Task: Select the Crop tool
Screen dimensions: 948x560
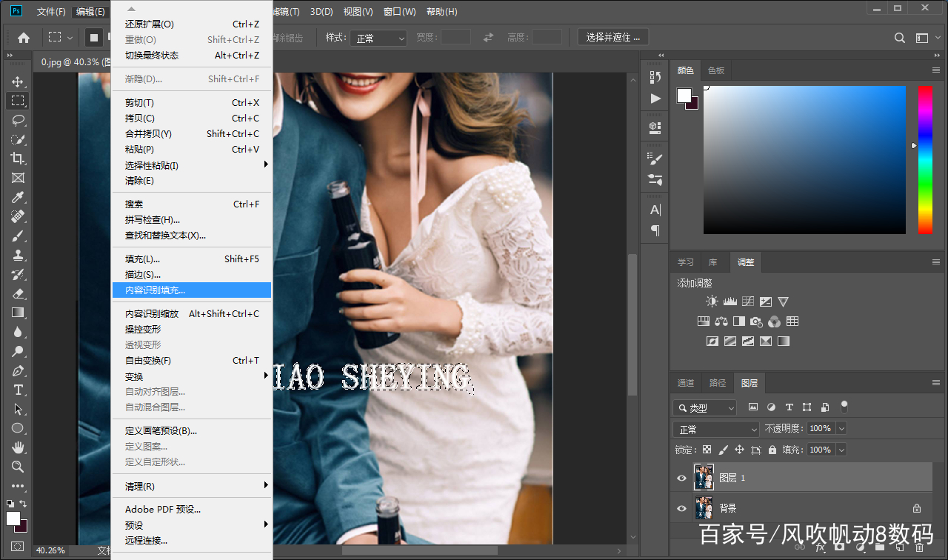Action: click(18, 159)
